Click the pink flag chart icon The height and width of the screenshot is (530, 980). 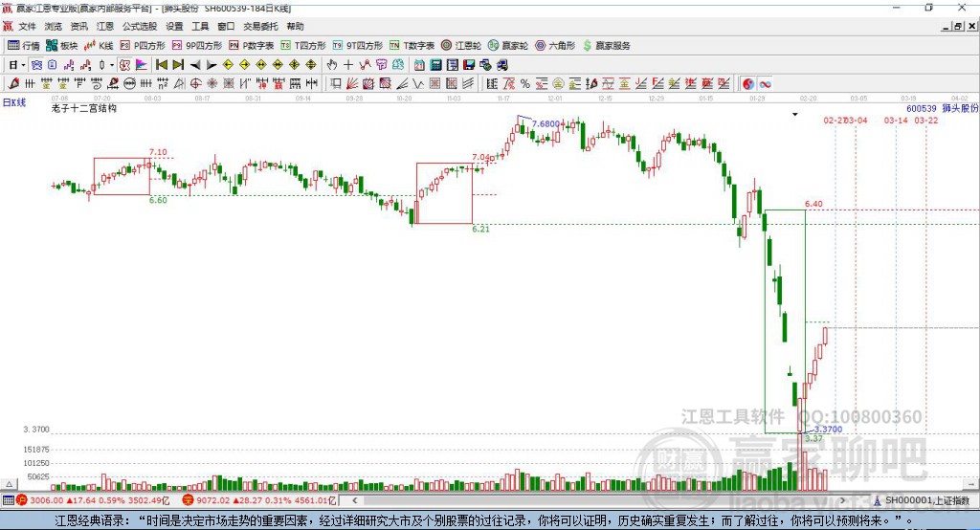point(142,65)
